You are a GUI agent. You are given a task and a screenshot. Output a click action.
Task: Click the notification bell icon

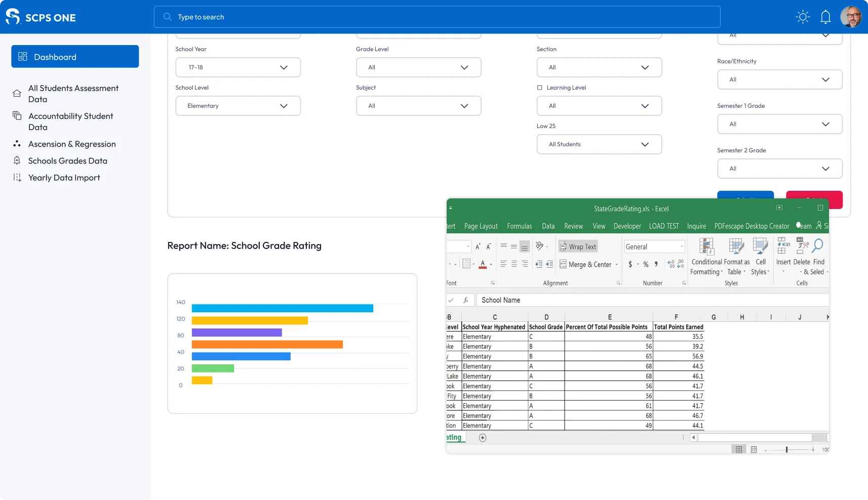click(825, 17)
